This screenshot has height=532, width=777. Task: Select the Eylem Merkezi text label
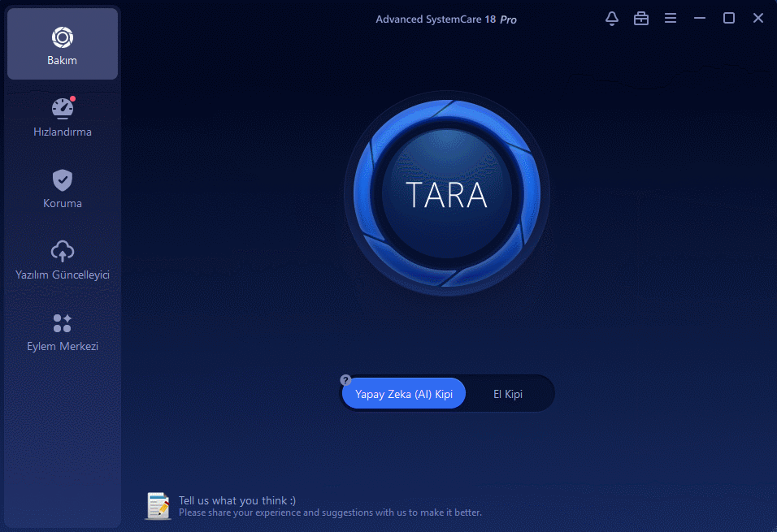pos(63,346)
